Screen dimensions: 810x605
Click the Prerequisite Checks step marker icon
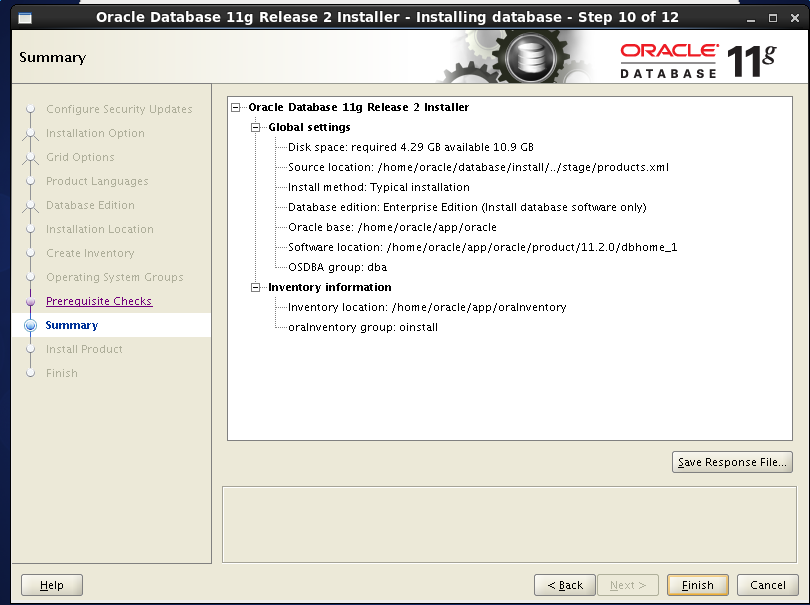(30, 301)
